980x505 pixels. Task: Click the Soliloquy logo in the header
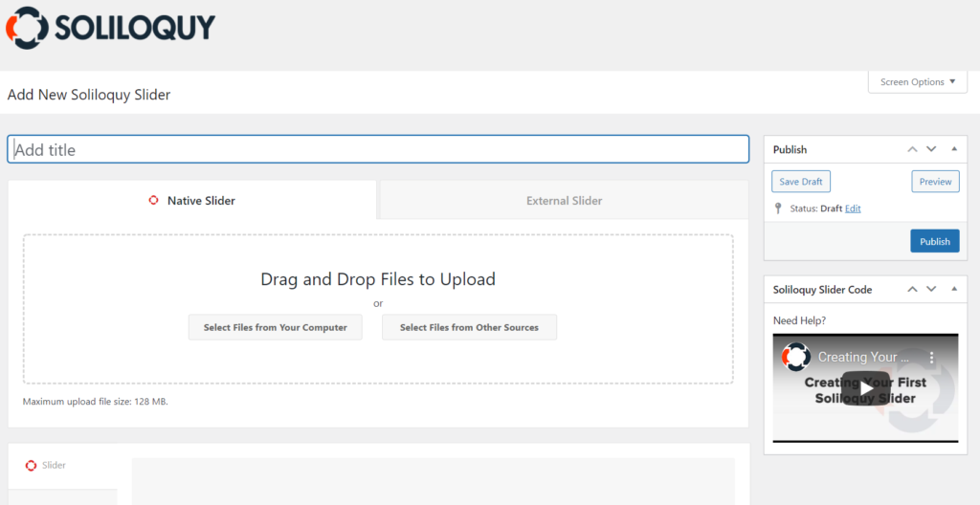coord(111,28)
